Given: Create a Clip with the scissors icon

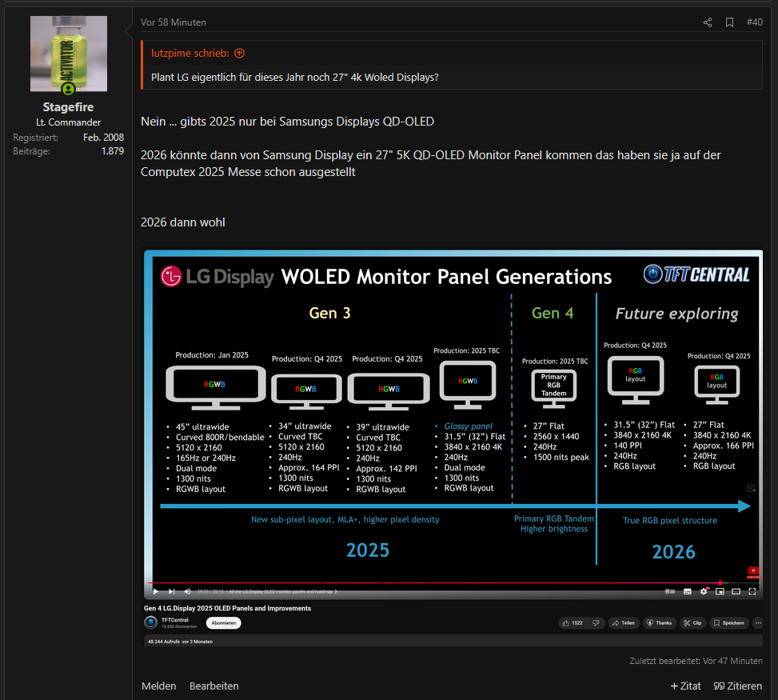Looking at the screenshot, I should pos(692,623).
